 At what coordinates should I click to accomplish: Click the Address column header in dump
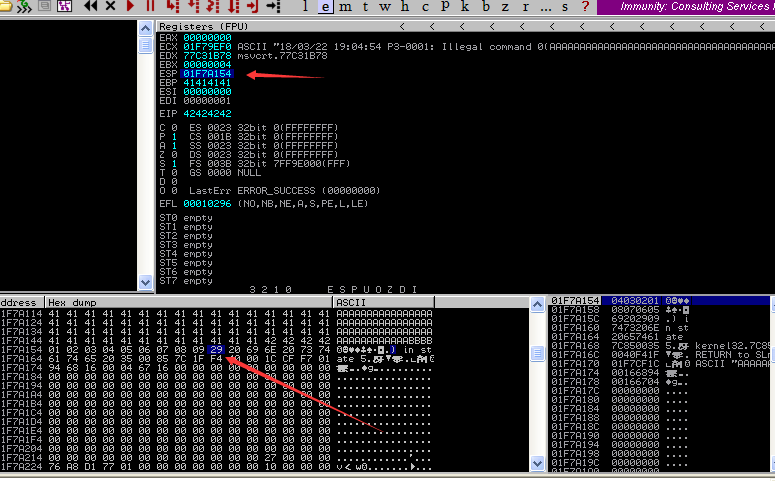[22, 303]
